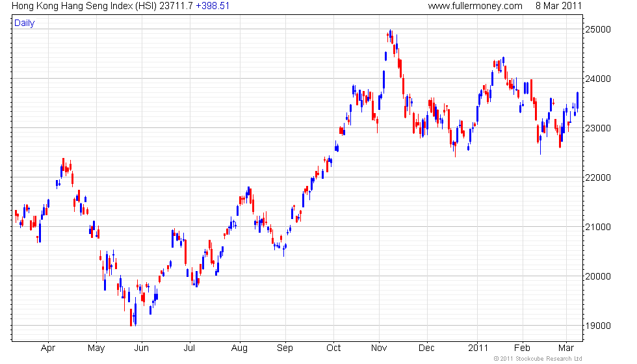Viewport: 637px width, 364px height.
Task: Click the '2011' year label
Action: pyautogui.click(x=478, y=348)
